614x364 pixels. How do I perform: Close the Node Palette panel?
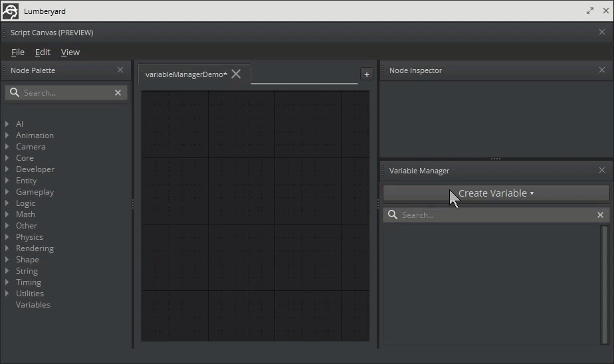tap(120, 70)
